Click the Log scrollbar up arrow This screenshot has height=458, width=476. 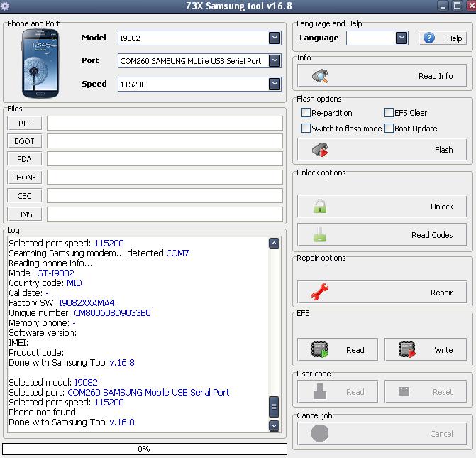point(274,243)
